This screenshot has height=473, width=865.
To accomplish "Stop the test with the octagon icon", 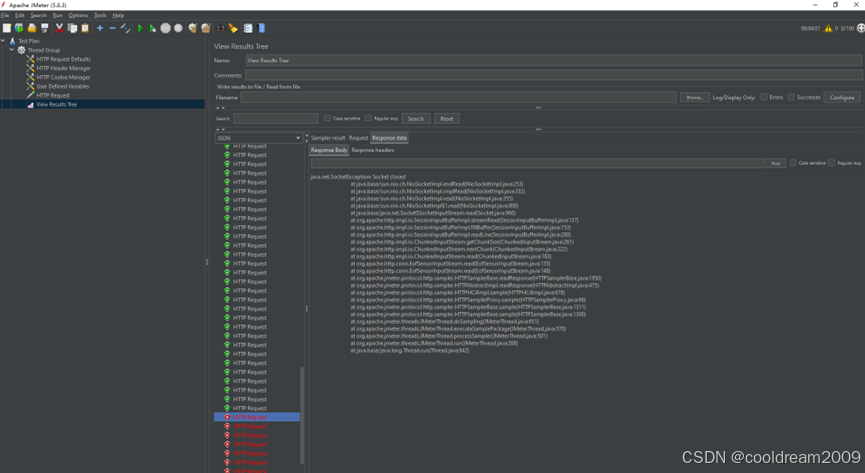I will pos(165,28).
